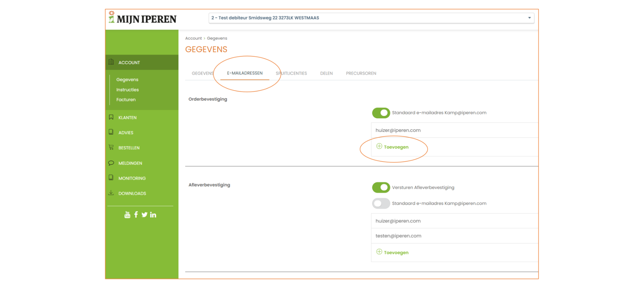Click Toevoegen under Orderbevestiging
Viewport: 644px width, 292px height.
coord(393,147)
